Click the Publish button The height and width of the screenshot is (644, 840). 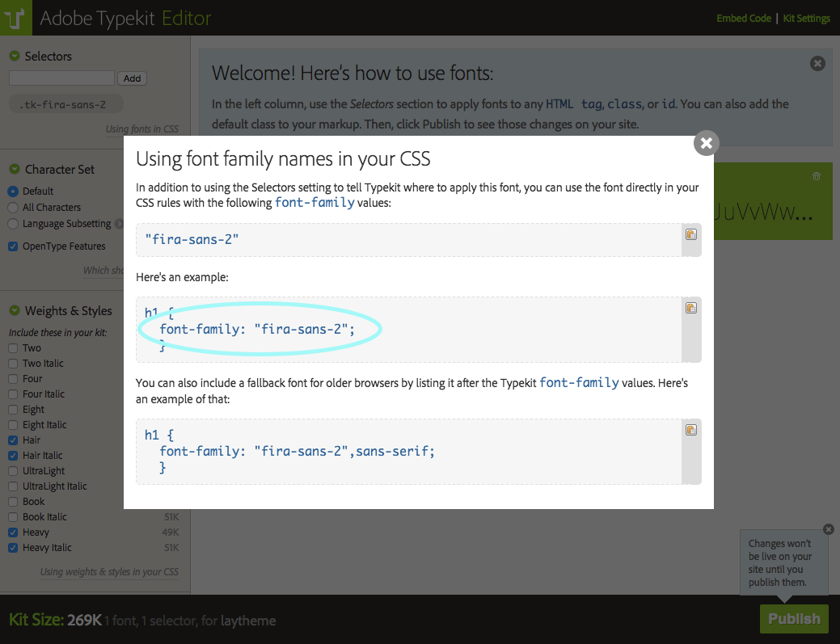pyautogui.click(x=793, y=618)
